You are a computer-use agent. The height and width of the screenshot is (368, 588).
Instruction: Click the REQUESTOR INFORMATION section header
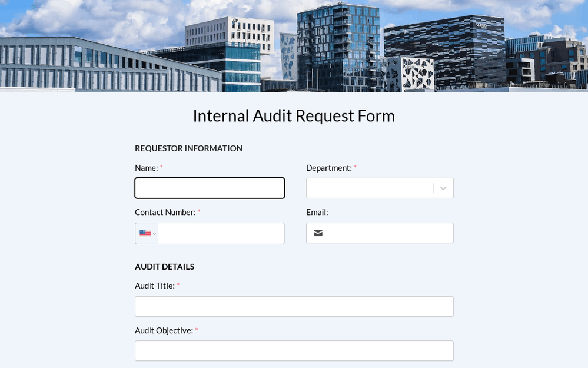tap(188, 148)
